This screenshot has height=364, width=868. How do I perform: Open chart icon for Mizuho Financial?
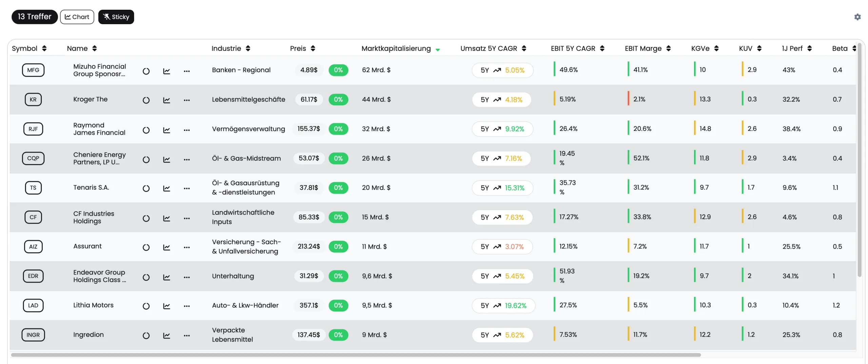click(166, 71)
